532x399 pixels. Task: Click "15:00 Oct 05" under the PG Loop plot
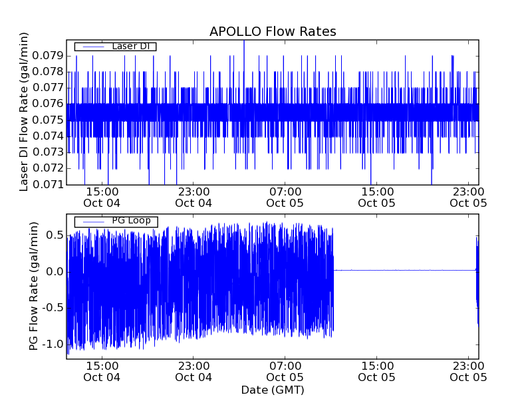(376, 372)
